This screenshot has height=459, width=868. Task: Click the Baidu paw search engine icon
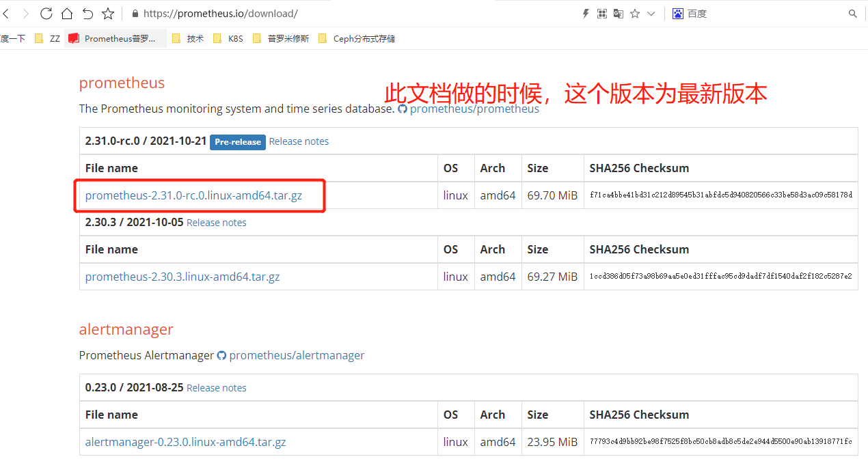(678, 14)
